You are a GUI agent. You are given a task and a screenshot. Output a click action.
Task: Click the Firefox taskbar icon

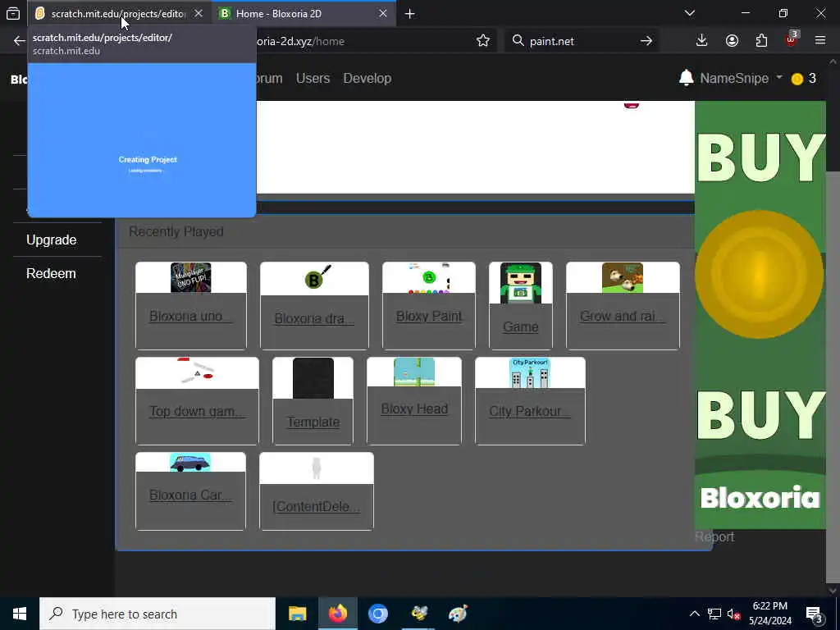click(337, 614)
